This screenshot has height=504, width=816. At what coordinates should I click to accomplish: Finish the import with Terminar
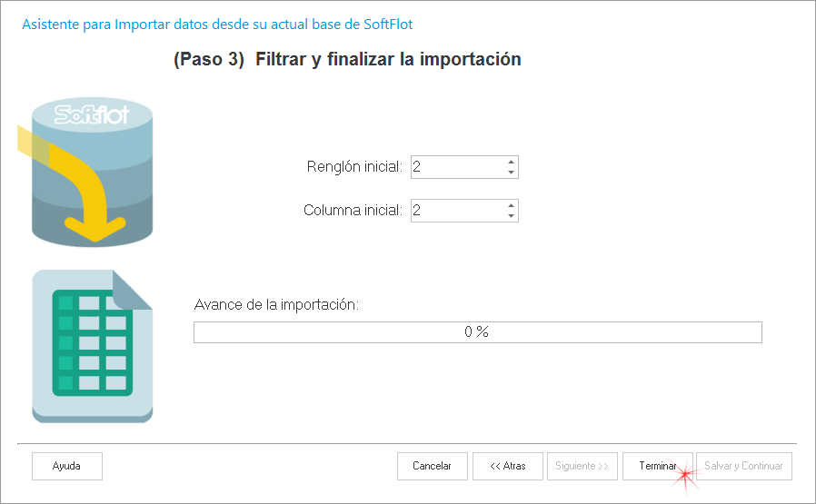point(657,466)
